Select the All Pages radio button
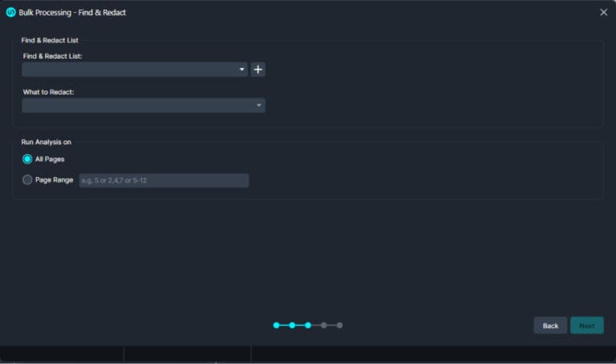The height and width of the screenshot is (364, 616). [x=27, y=159]
